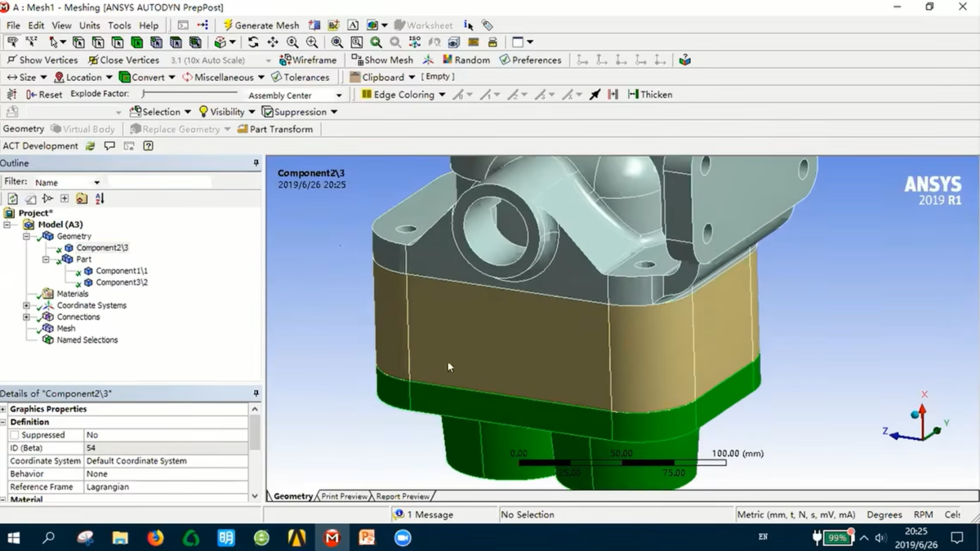980x551 pixels.
Task: Collapse the Geometry tree node
Action: click(26, 236)
